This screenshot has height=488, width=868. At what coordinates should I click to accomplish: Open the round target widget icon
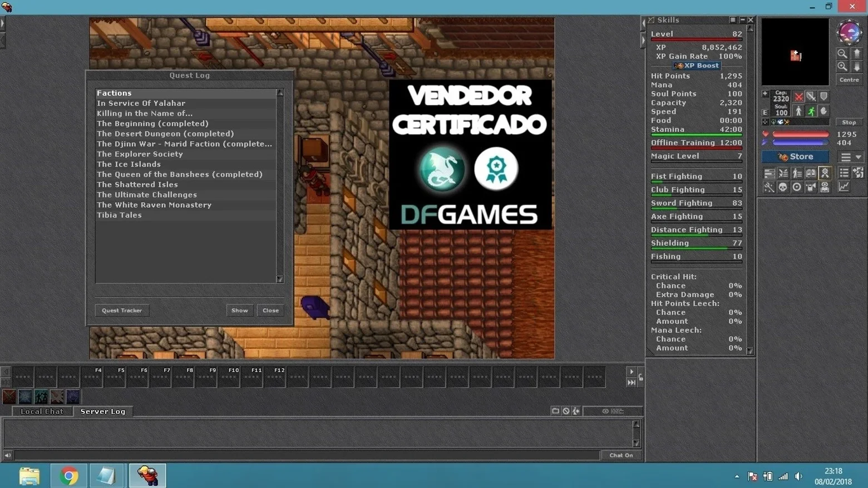coord(797,188)
